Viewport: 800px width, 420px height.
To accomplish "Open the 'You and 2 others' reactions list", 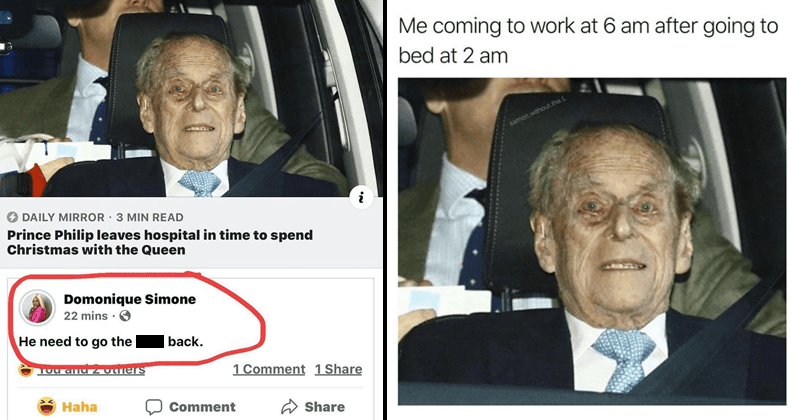I will [91, 369].
